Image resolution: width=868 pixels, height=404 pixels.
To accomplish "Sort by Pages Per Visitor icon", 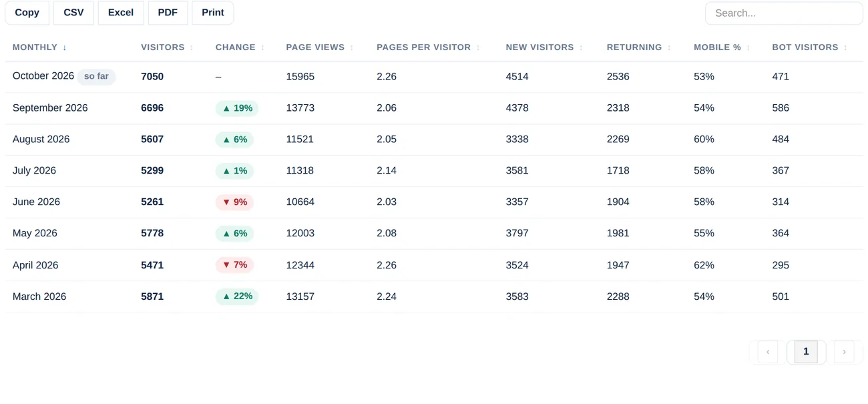I will (478, 47).
